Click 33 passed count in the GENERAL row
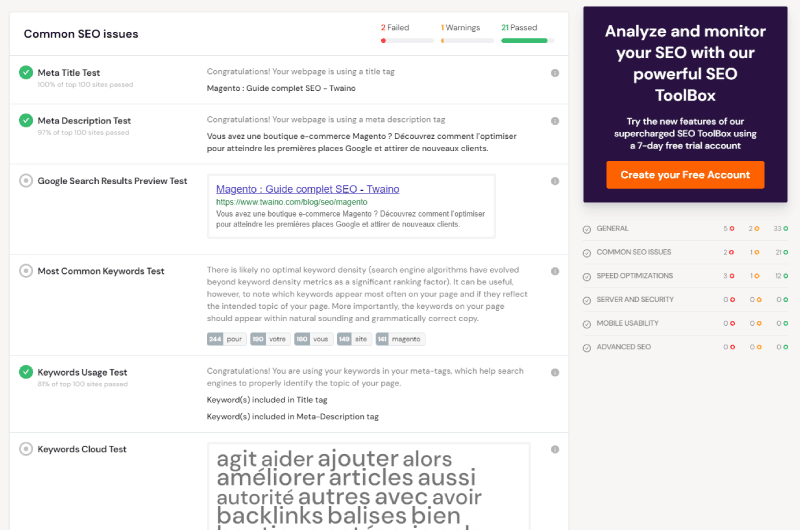The height and width of the screenshot is (530, 800). (778, 229)
